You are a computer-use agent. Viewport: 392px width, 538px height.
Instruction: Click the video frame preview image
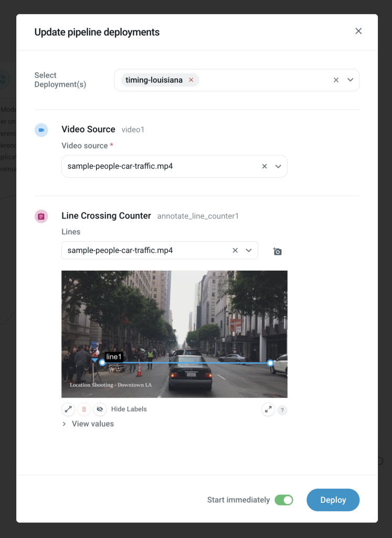[x=174, y=334]
